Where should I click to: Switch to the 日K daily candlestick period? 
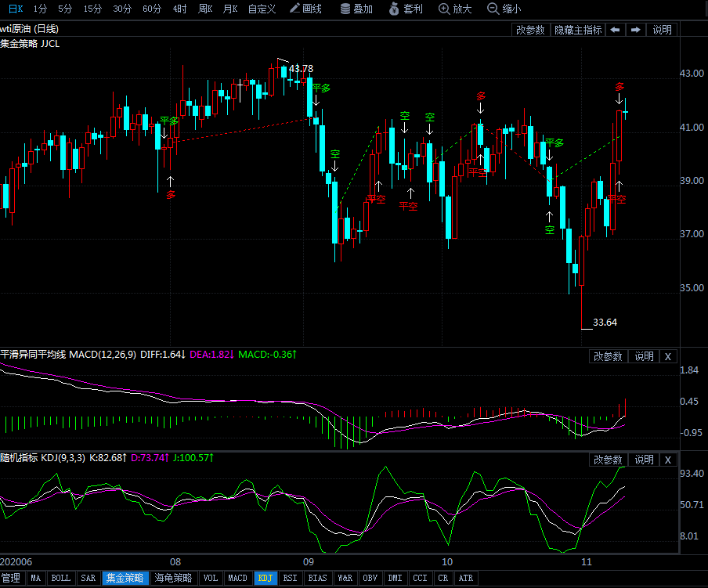(x=16, y=9)
